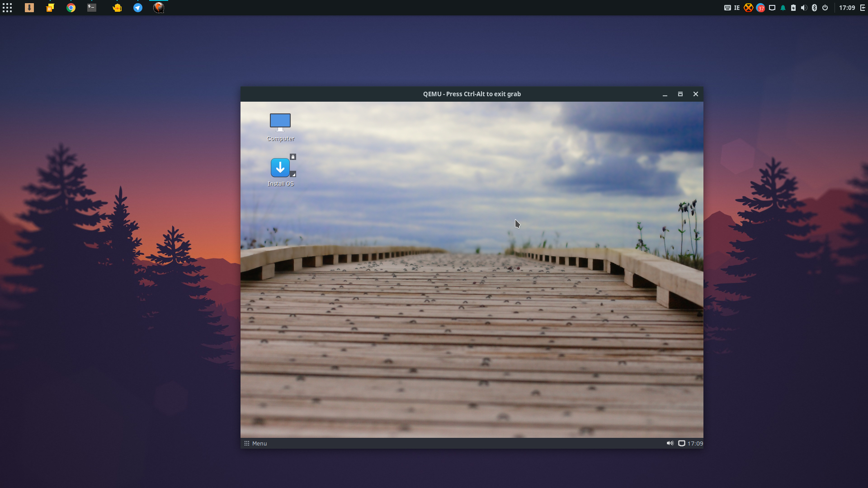
Task: Click the yellow sticky notes hash icon
Action: 50,8
